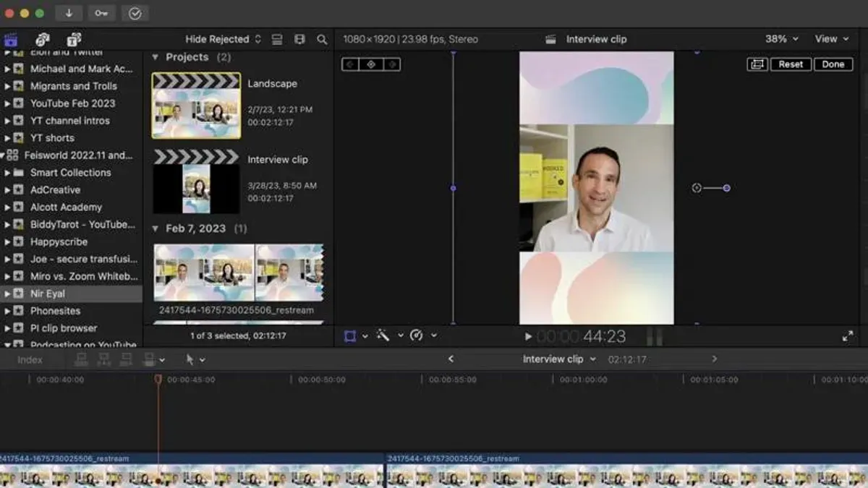
Task: Click the Import Media arrow button
Action: pos(69,13)
